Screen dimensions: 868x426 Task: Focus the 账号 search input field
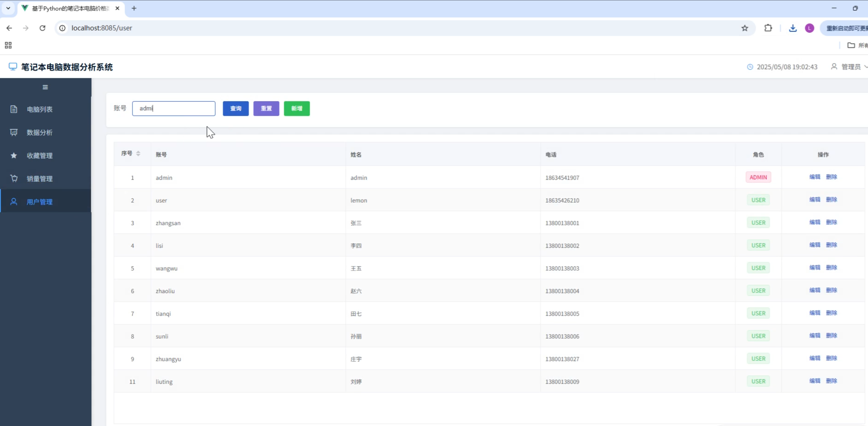pyautogui.click(x=173, y=109)
